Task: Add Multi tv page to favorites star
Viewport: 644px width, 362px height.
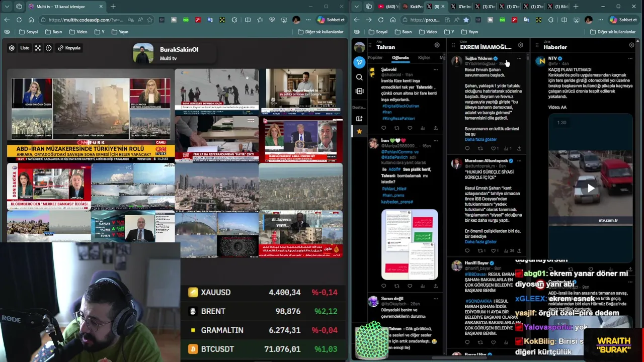Action: (149, 20)
